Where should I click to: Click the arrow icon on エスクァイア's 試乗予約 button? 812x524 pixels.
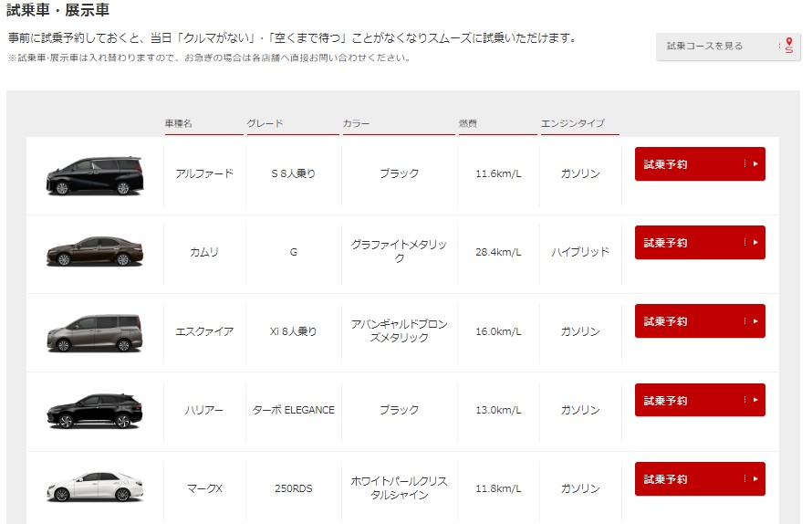(x=755, y=321)
